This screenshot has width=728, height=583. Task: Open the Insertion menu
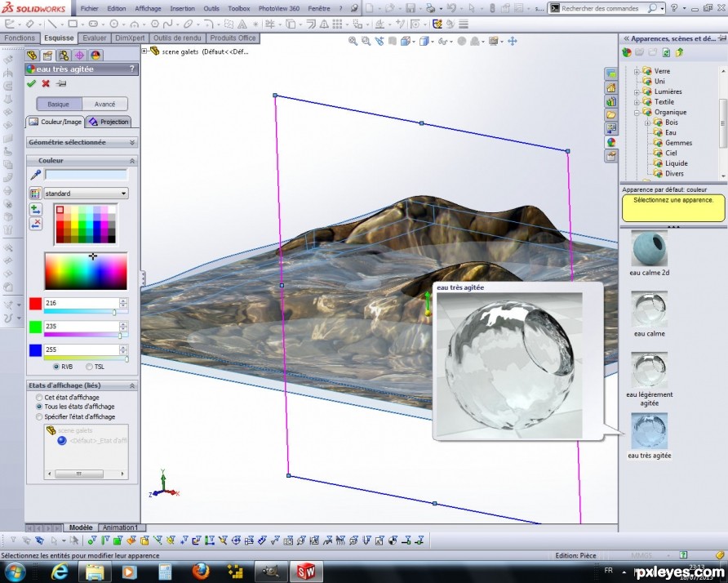(183, 8)
